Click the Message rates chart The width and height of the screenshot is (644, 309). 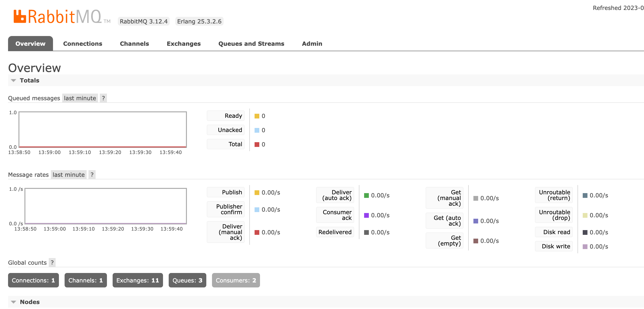(x=106, y=206)
